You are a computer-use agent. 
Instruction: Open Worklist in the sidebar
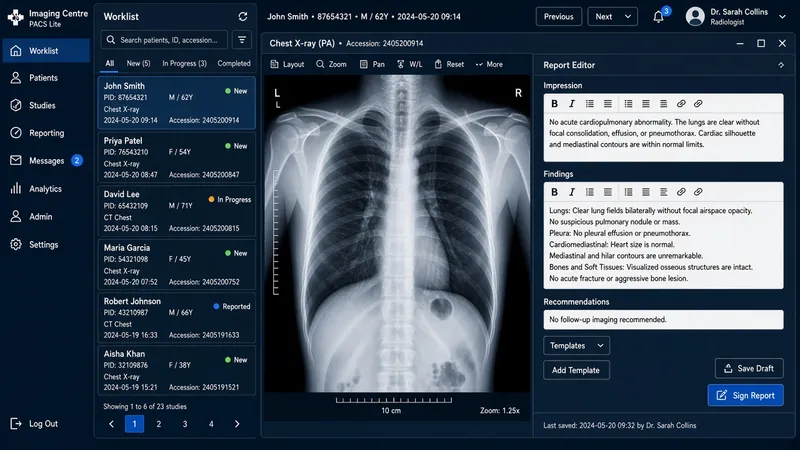(x=46, y=51)
